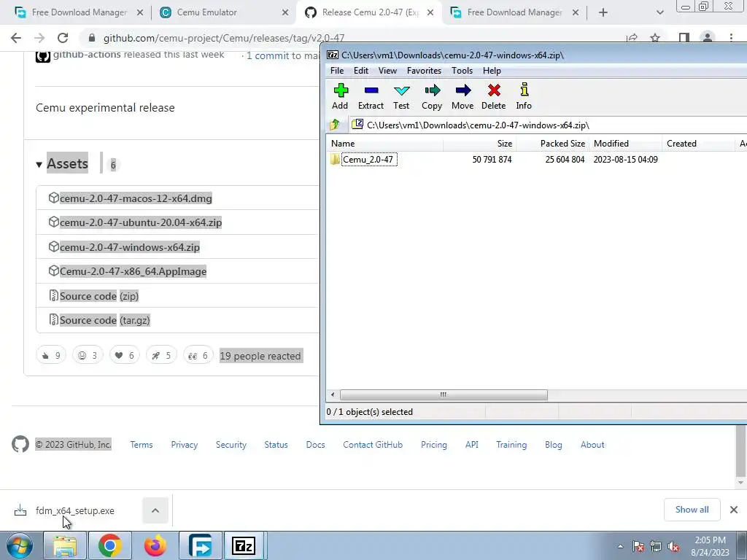Image resolution: width=747 pixels, height=560 pixels.
Task: Click Show all downloads
Action: pyautogui.click(x=692, y=510)
